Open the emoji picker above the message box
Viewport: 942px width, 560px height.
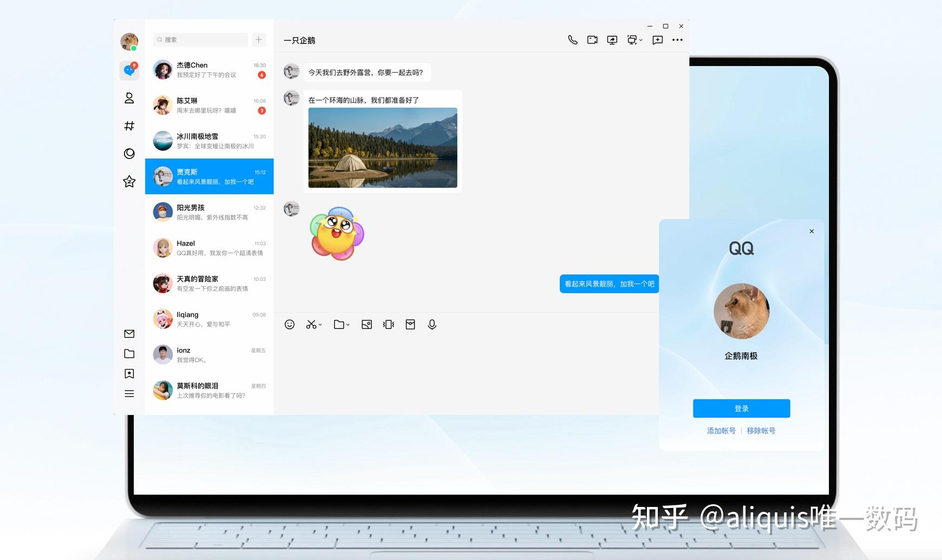[290, 325]
